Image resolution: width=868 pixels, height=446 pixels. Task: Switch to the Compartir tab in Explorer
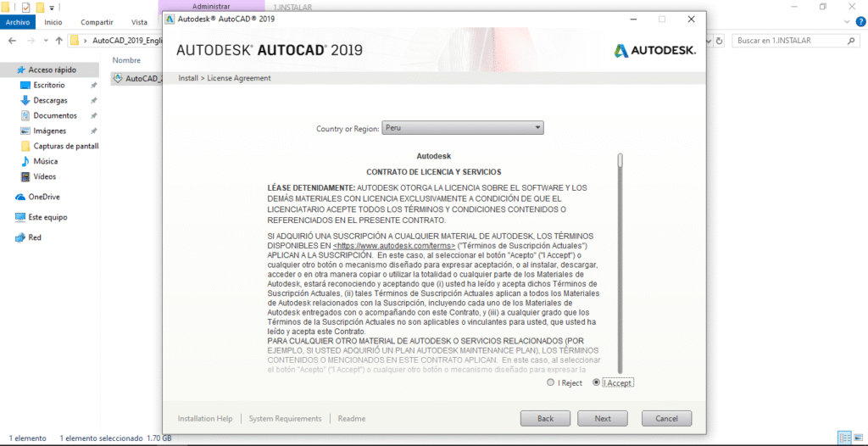97,22
